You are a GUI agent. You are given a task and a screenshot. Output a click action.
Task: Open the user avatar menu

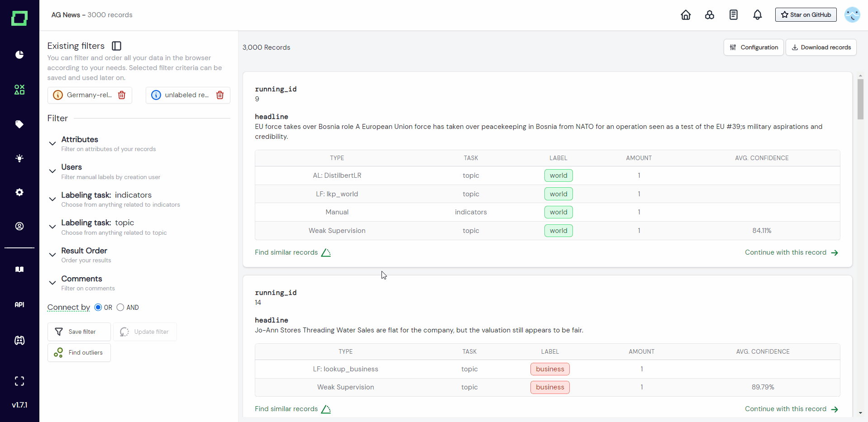pos(852,15)
